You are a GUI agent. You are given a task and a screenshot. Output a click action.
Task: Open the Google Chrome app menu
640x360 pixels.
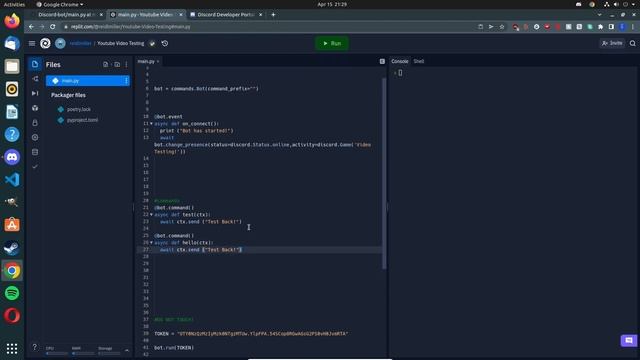[x=60, y=4]
